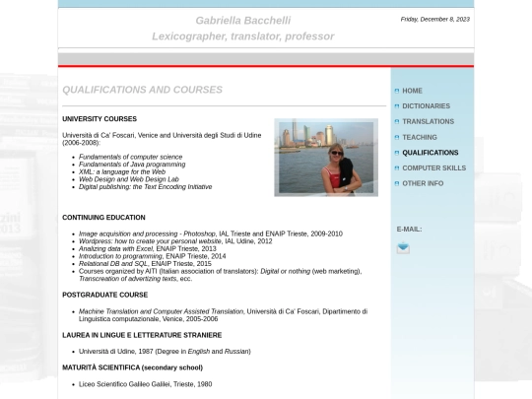Image resolution: width=532 pixels, height=399 pixels.
Task: Open the TRANSLATIONS section
Action: click(x=429, y=121)
